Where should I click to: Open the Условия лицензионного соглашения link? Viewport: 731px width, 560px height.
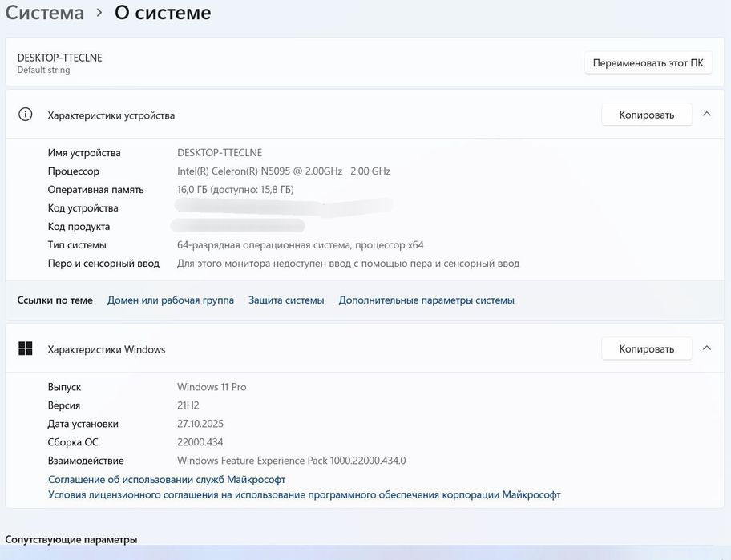305,495
